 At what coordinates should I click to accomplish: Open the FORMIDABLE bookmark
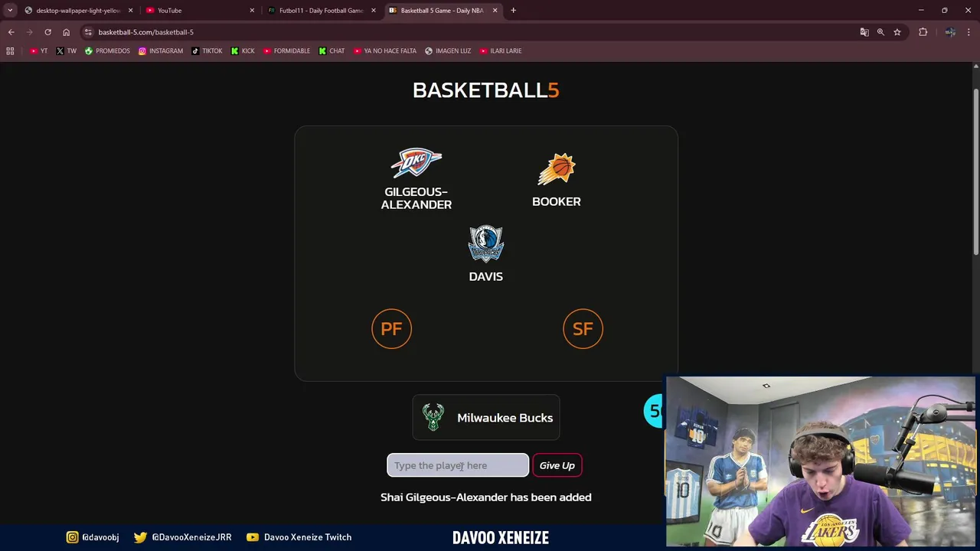pos(286,51)
